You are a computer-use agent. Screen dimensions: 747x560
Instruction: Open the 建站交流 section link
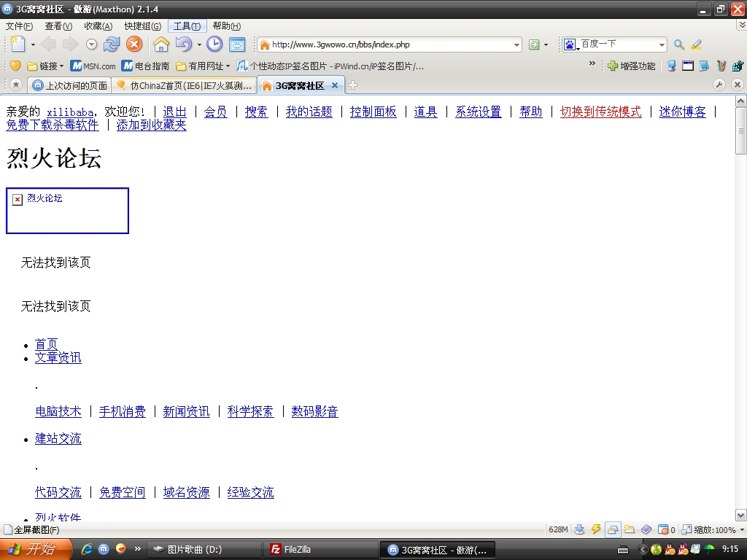pos(58,438)
